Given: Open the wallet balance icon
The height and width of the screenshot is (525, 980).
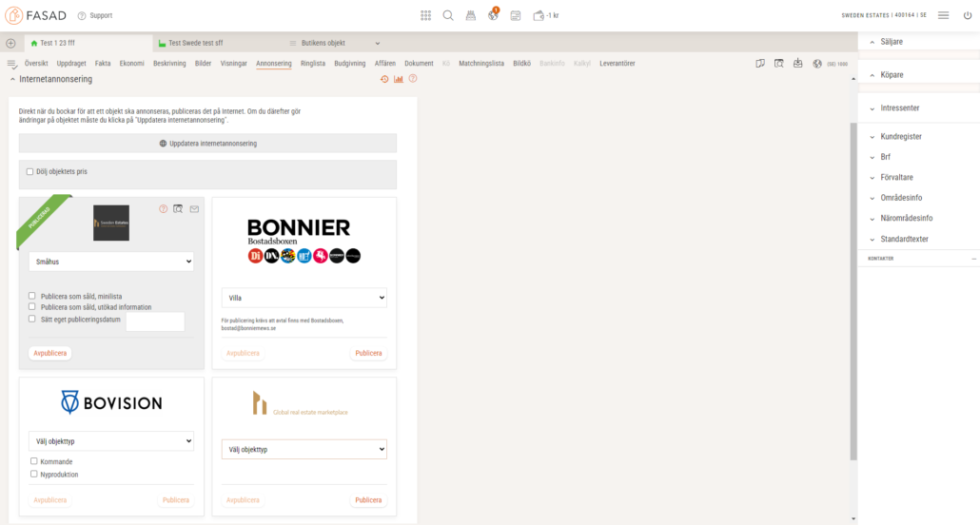Looking at the screenshot, I should [x=545, y=15].
